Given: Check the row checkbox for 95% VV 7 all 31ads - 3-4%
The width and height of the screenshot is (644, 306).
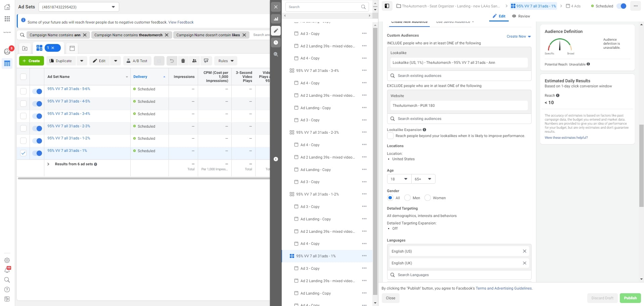Looking at the screenshot, I should coord(23,116).
